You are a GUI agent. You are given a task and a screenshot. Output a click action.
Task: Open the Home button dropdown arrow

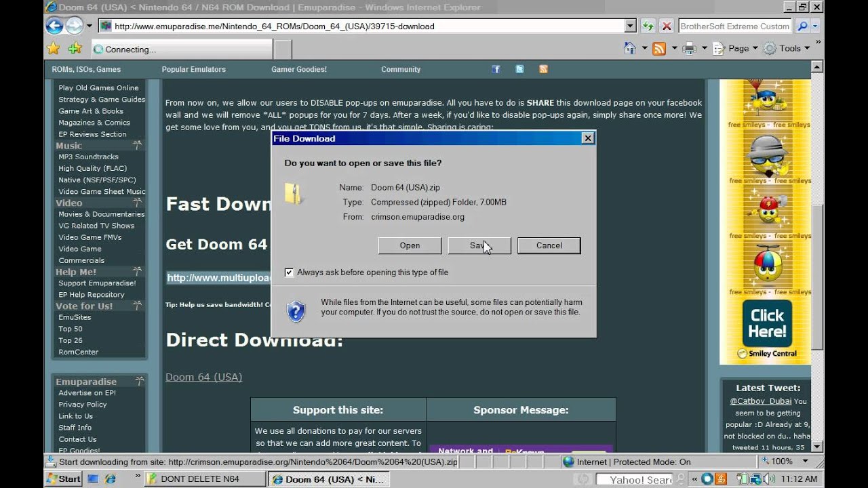(x=644, y=48)
